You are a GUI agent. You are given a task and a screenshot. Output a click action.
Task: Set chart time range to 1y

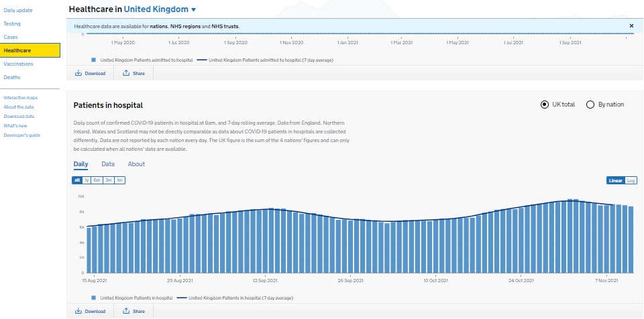click(87, 180)
